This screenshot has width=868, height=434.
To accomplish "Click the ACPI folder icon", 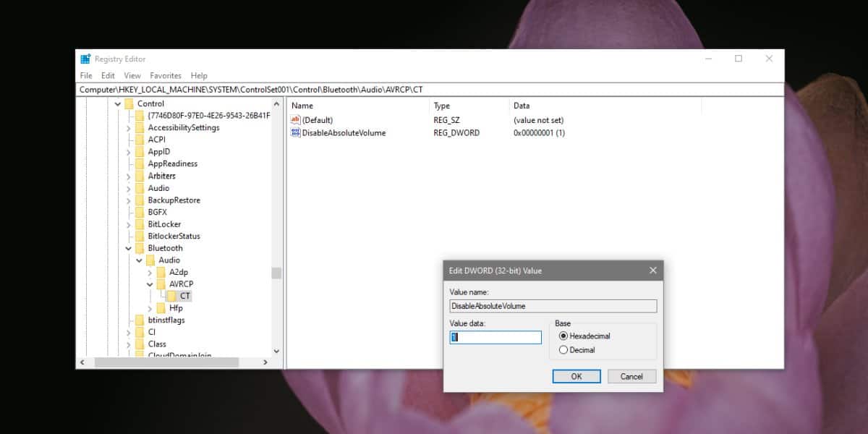I will [140, 140].
